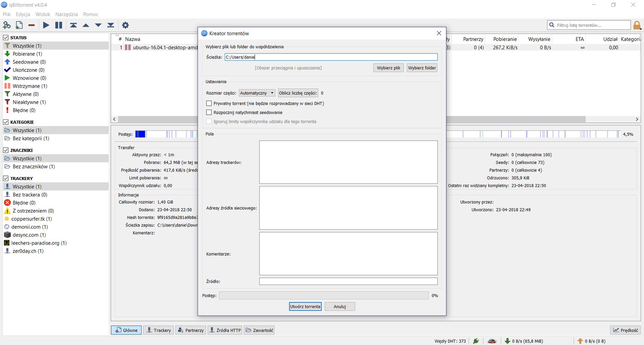Click Oblicz liczbę części button
Image resolution: width=644 pixels, height=345 pixels.
[298, 93]
